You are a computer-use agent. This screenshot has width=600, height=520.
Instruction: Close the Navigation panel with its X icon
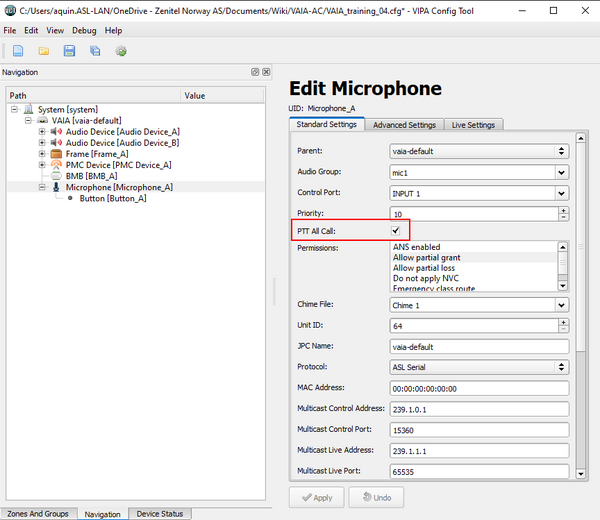(266, 73)
